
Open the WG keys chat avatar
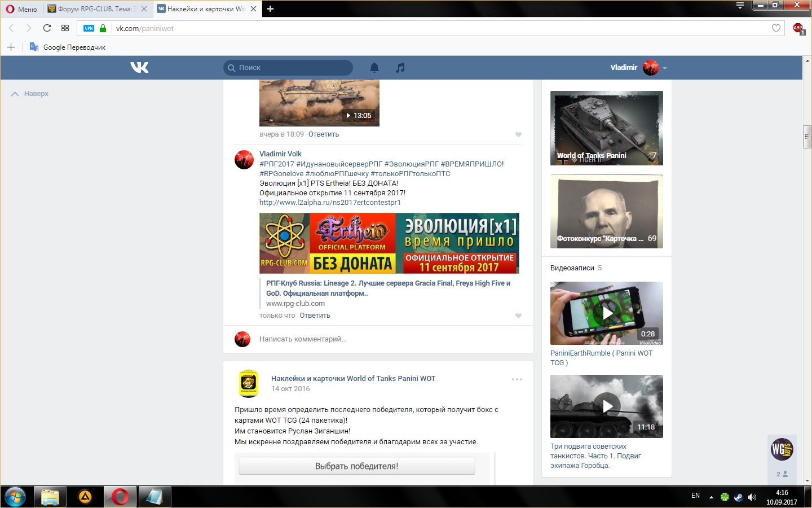pyautogui.click(x=782, y=449)
